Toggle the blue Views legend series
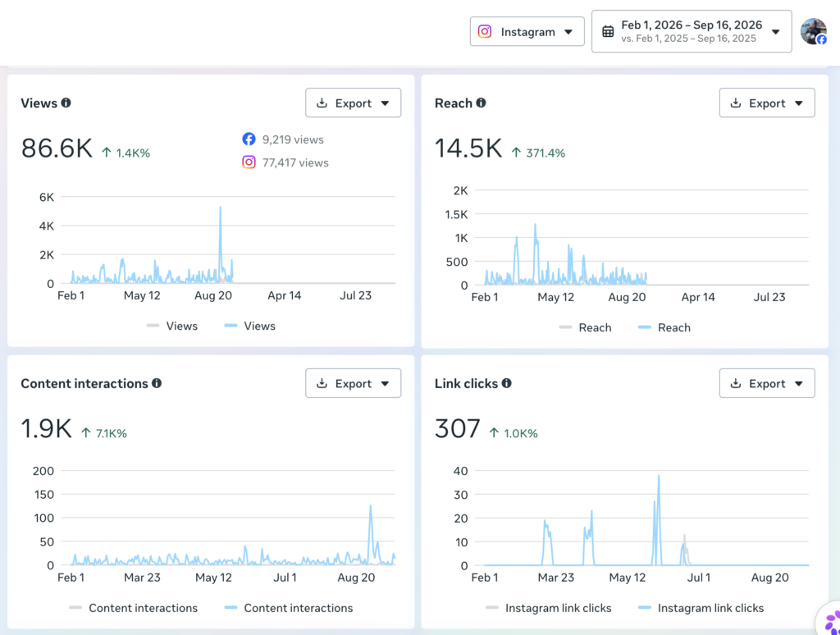The width and height of the screenshot is (840, 635). pyautogui.click(x=249, y=326)
